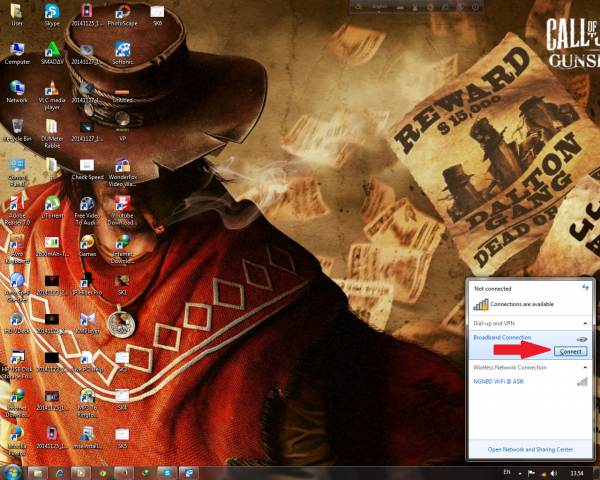Select the Computer desktop icon

(17, 54)
